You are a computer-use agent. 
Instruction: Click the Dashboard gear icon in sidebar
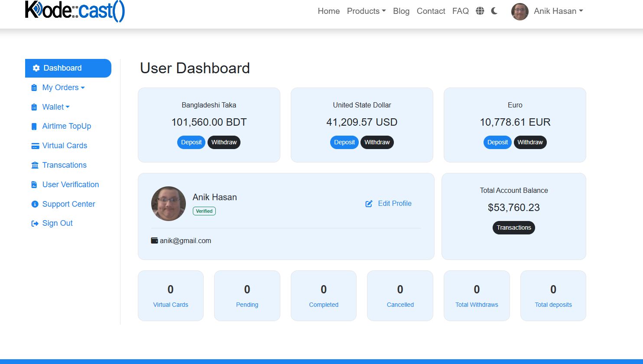(x=36, y=68)
